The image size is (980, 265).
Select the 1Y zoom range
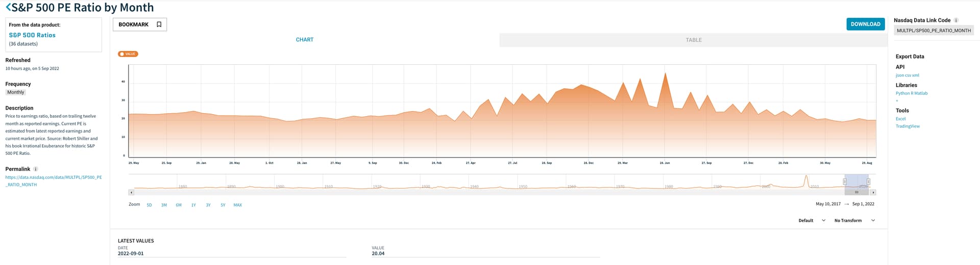coord(193,205)
